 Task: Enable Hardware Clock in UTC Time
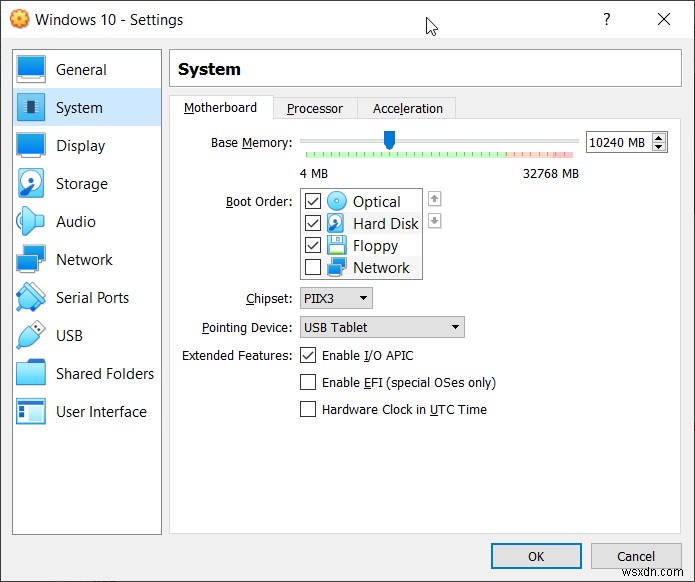coord(308,409)
